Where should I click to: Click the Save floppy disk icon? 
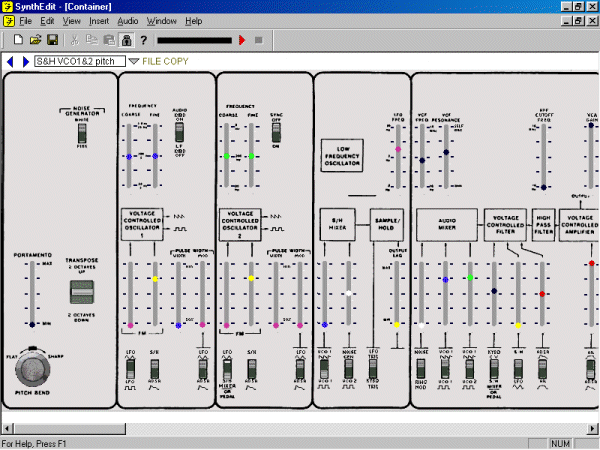pos(52,40)
